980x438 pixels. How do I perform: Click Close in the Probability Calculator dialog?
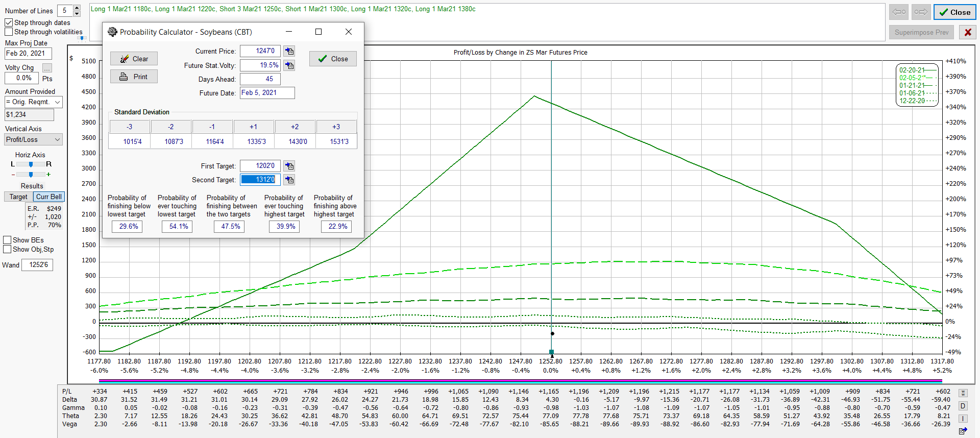click(333, 59)
